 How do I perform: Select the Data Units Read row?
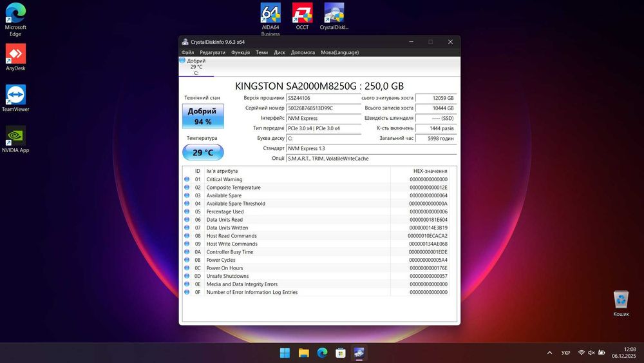[316, 219]
